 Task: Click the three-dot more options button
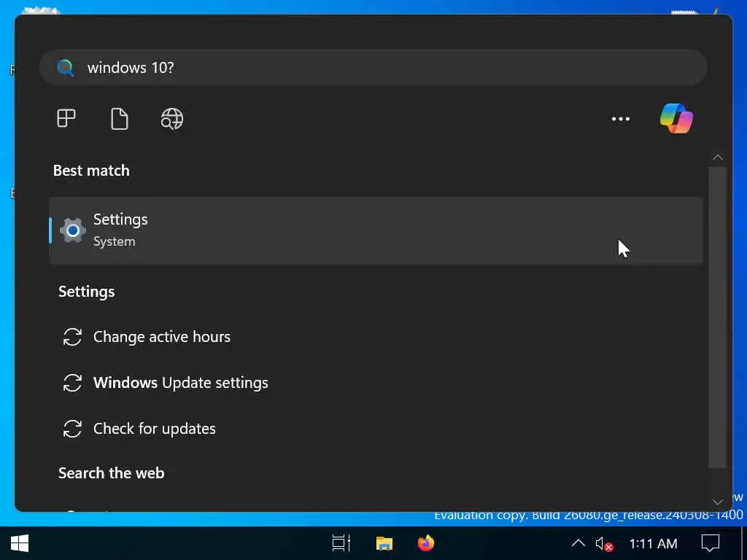(x=620, y=119)
